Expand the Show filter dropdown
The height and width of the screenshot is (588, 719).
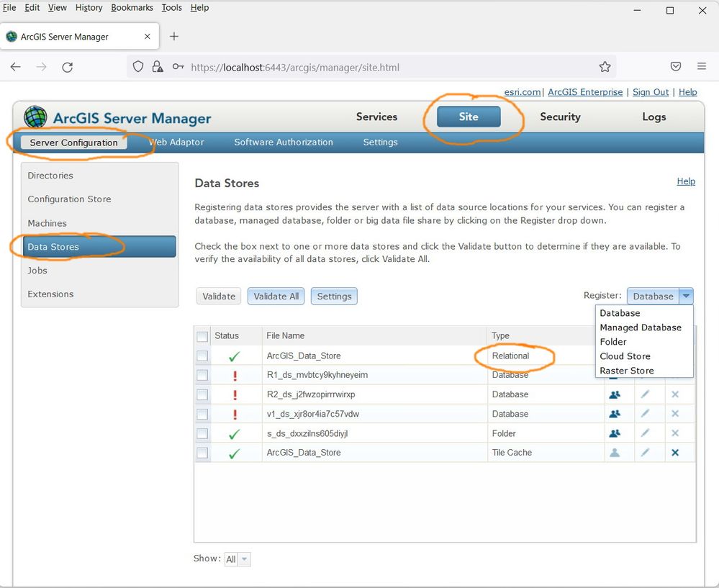pyautogui.click(x=245, y=559)
